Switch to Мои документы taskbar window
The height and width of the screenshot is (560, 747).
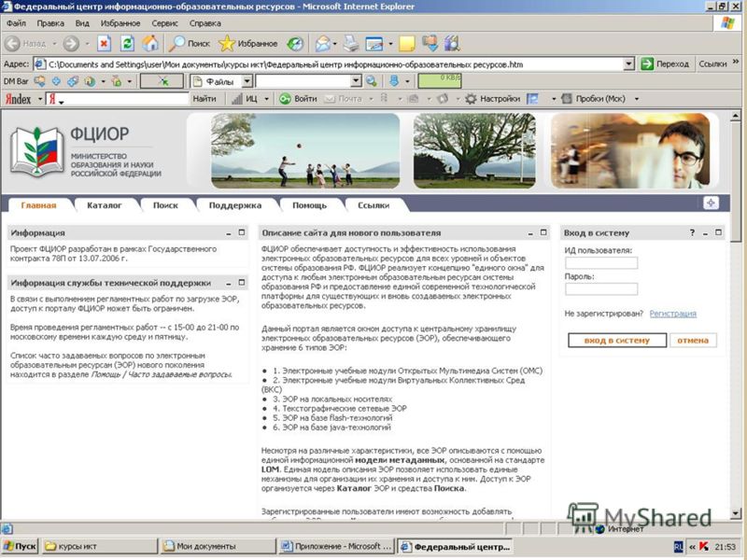coord(218,546)
